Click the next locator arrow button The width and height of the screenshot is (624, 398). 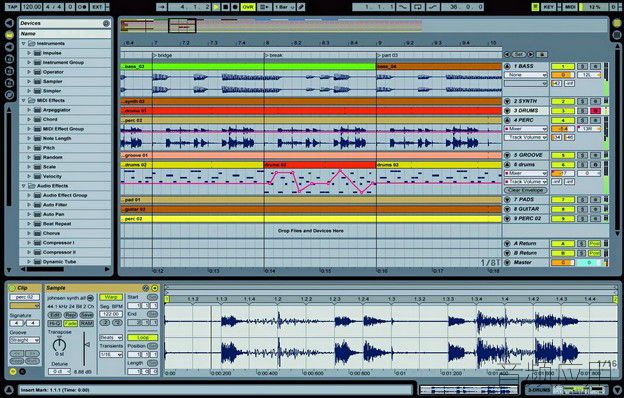530,54
